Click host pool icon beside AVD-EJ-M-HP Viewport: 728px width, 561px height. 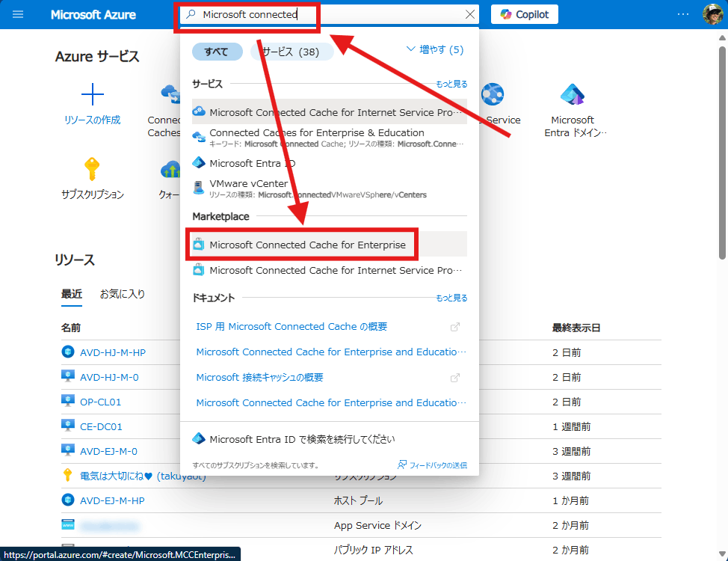point(68,500)
